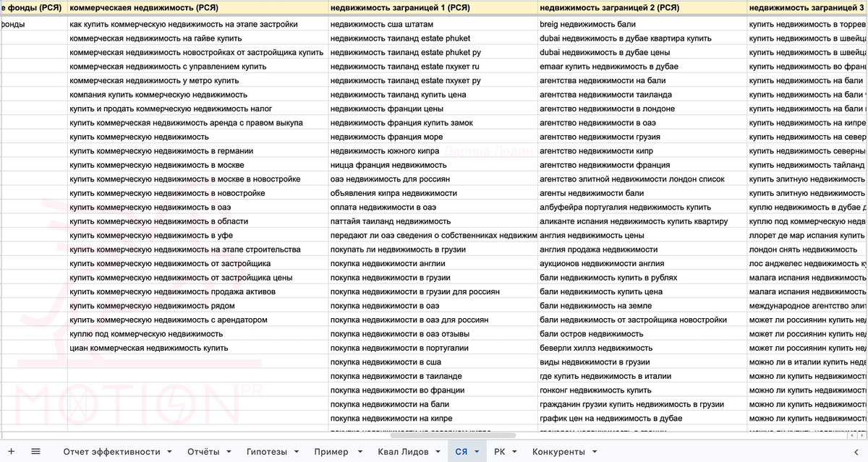
Task: Add a new sheet with plus icon
Action: pyautogui.click(x=11, y=451)
